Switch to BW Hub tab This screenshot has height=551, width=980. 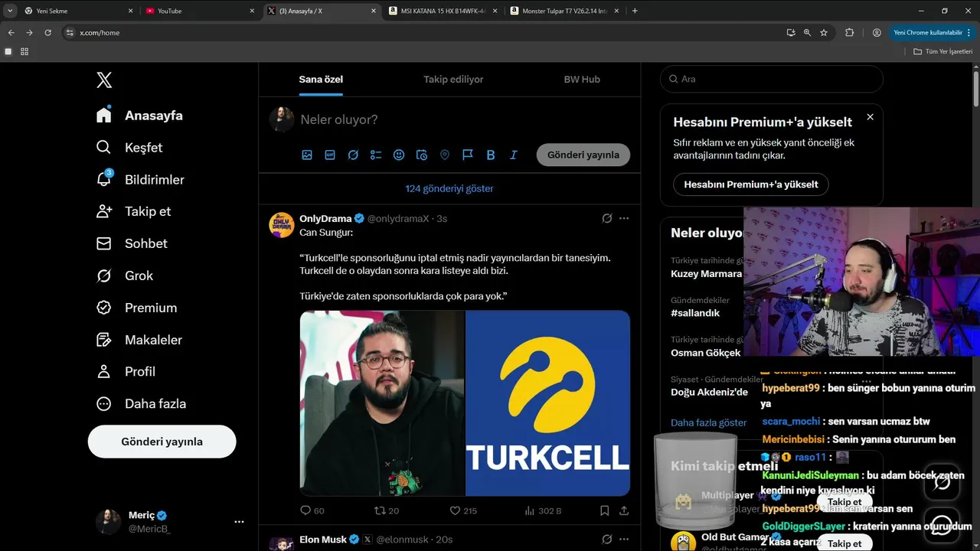tap(582, 79)
